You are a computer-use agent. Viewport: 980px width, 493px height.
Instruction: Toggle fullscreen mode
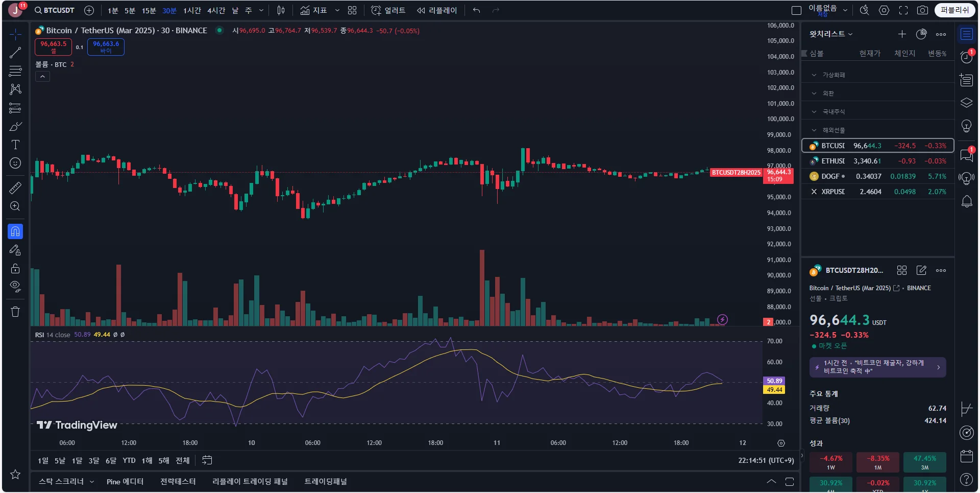click(x=903, y=10)
